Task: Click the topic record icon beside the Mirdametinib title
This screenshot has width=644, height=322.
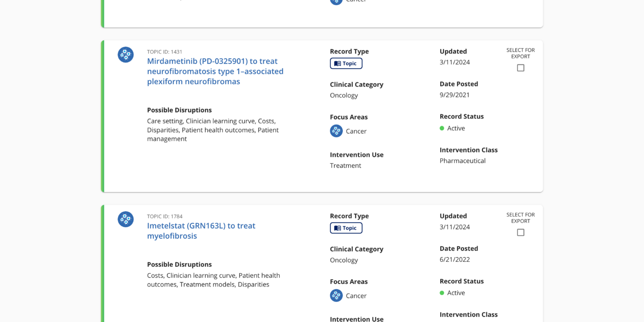Action: pos(126,54)
